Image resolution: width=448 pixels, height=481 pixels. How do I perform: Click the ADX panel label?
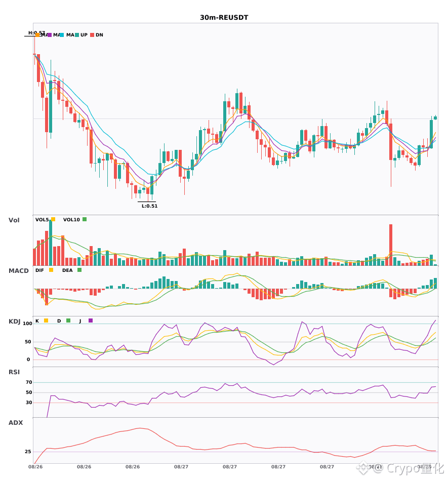pyautogui.click(x=16, y=423)
